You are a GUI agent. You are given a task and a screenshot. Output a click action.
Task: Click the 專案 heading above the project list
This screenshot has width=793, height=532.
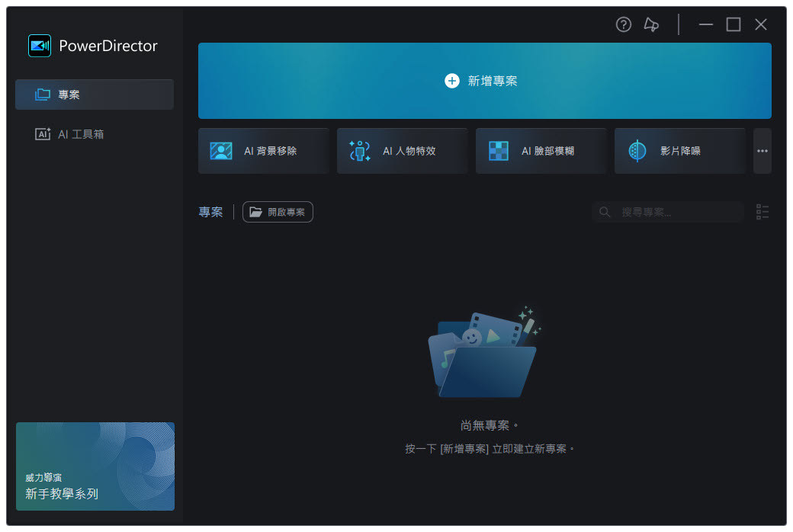210,212
